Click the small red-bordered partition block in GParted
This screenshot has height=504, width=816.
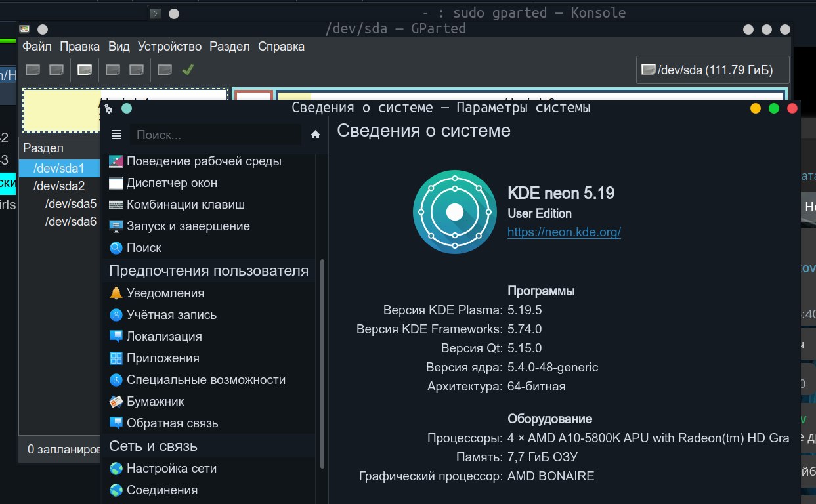pyautogui.click(x=253, y=96)
